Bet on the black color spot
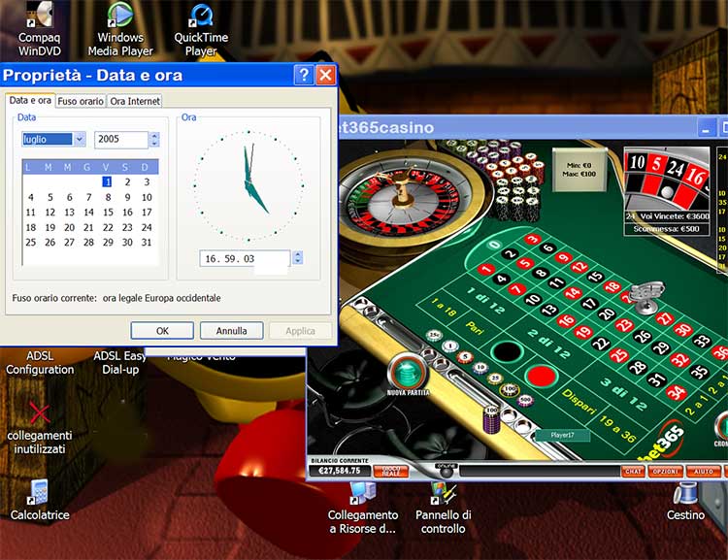The width and height of the screenshot is (728, 560). click(x=507, y=350)
